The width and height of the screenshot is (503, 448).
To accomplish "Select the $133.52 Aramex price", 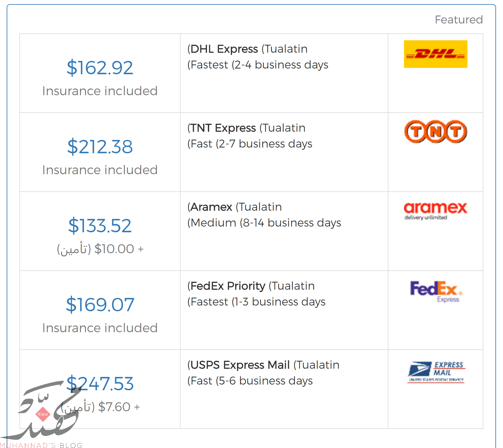I will tap(100, 226).
